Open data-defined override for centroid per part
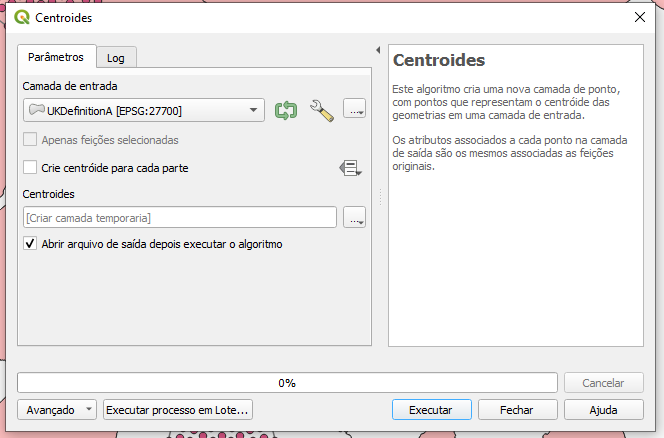This screenshot has height=438, width=664. [350, 168]
